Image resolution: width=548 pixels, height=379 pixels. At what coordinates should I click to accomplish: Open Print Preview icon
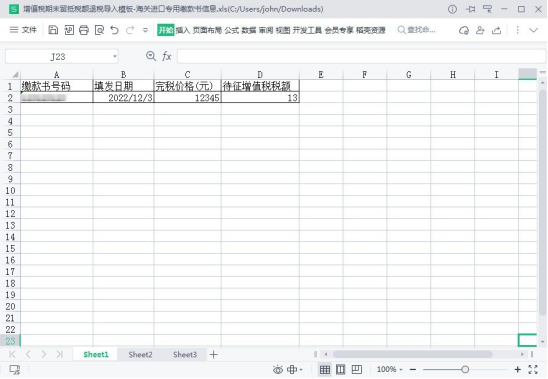coord(99,30)
